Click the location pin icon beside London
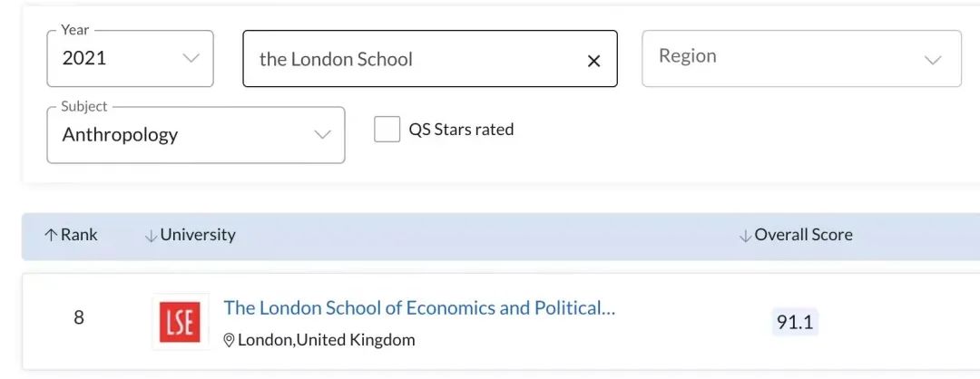 [x=230, y=340]
